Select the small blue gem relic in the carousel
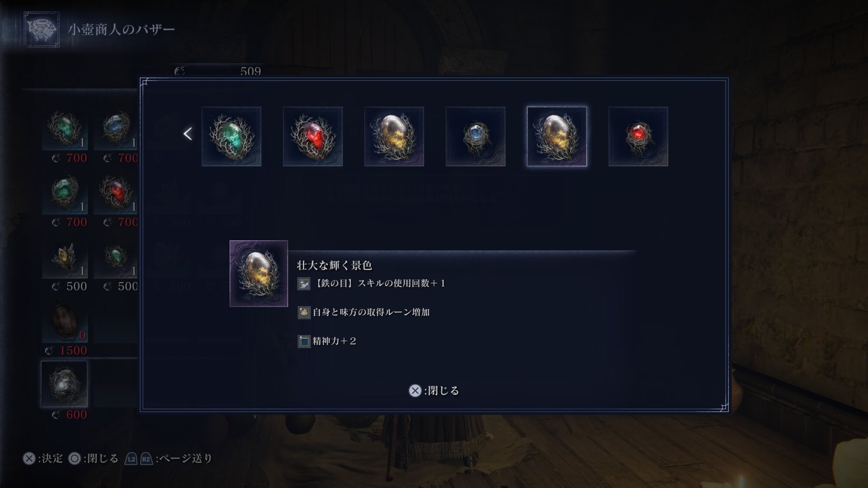Screen dimensions: 868x488 pyautogui.click(x=475, y=136)
